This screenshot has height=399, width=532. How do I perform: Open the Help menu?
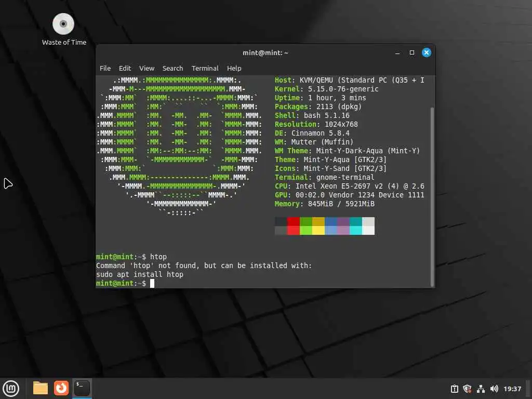coord(234,68)
